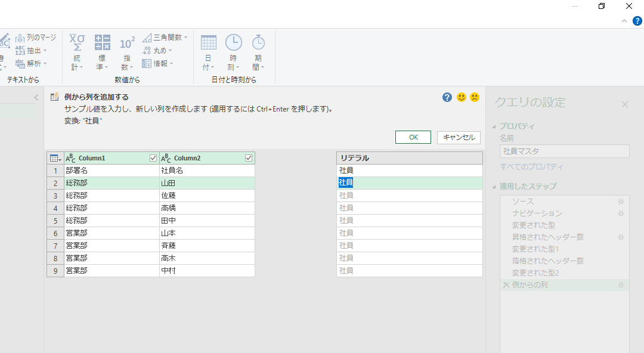Open the Scientific (指数) menu
644x353 pixels.
[x=127, y=52]
